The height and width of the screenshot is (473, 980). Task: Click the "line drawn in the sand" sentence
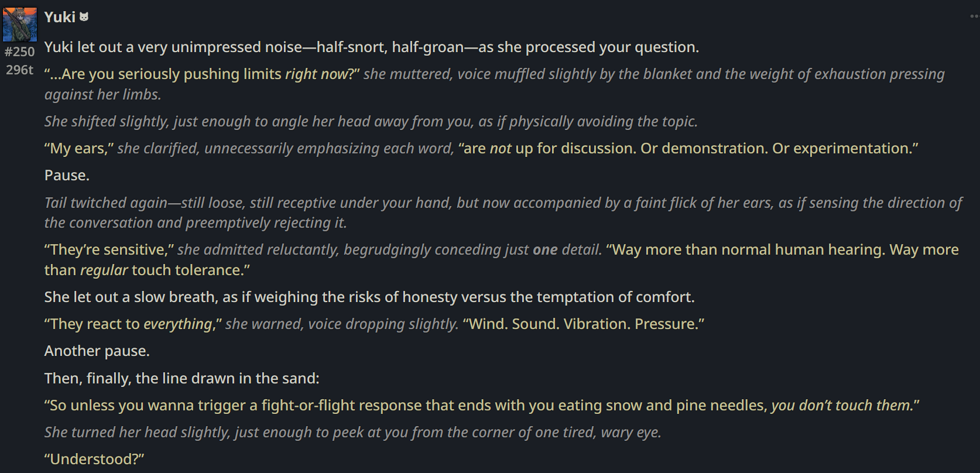[x=182, y=379]
